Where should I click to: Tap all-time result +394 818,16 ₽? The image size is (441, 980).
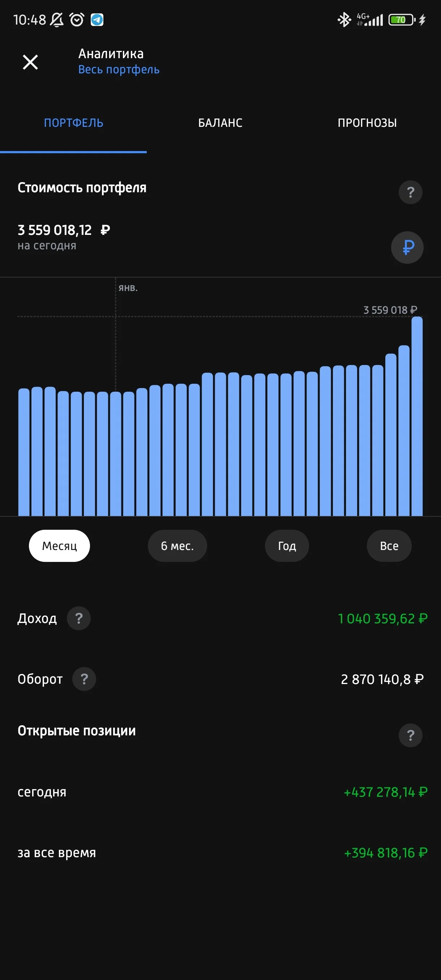(385, 853)
